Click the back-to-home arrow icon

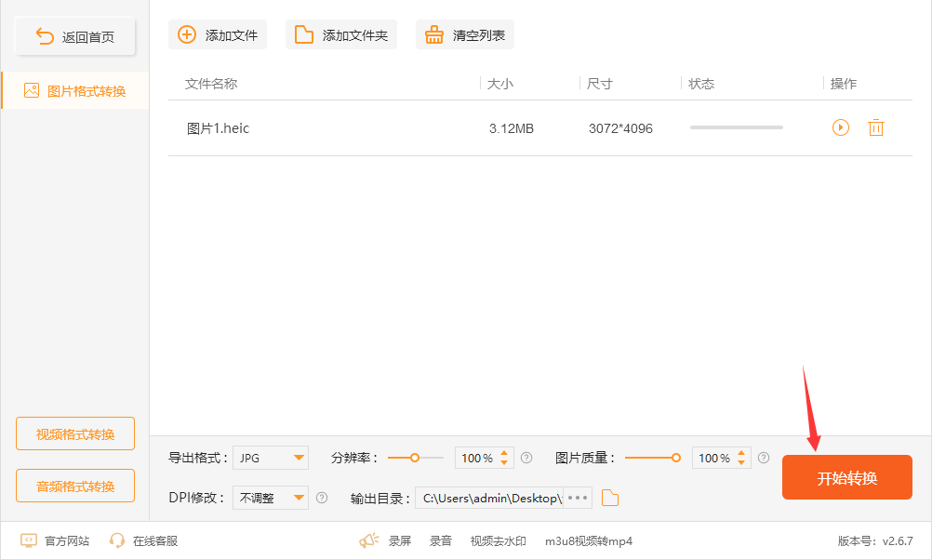pos(45,36)
